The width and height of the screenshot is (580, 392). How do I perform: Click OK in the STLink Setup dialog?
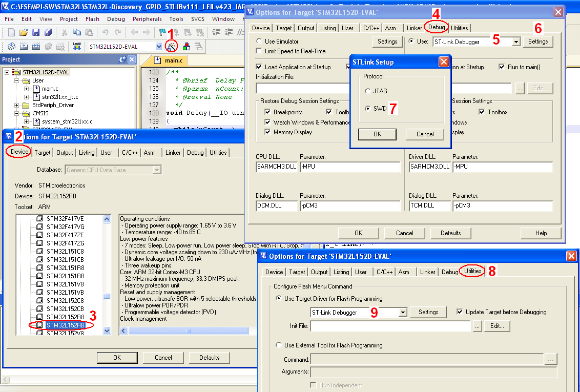pyautogui.click(x=377, y=134)
